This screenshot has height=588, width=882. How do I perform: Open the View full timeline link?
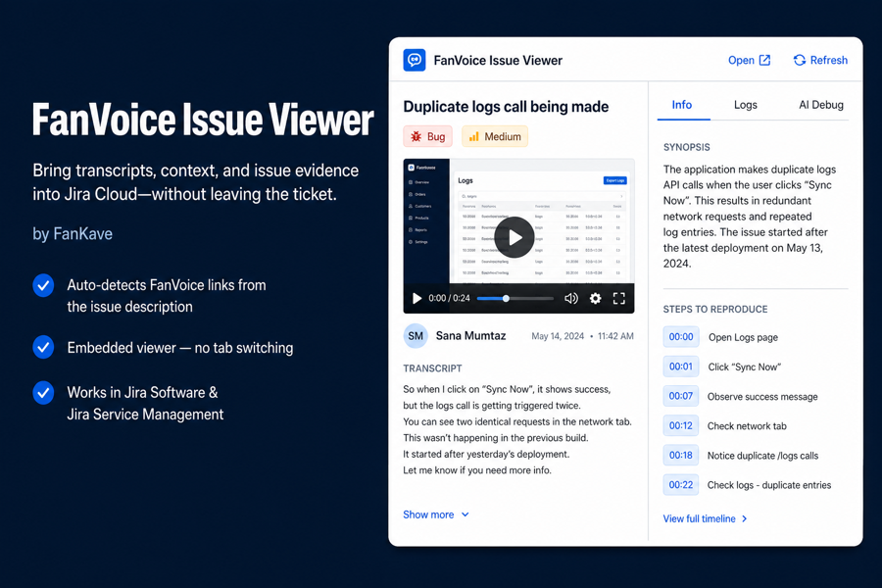pyautogui.click(x=705, y=518)
